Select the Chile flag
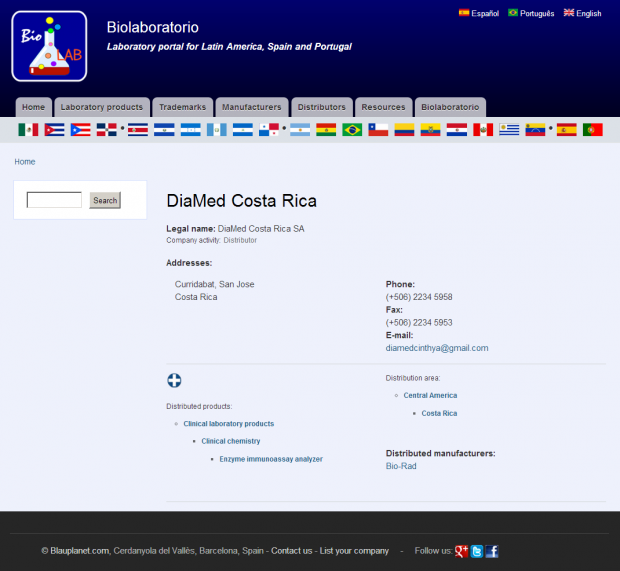This screenshot has height=571, width=620. point(378,130)
